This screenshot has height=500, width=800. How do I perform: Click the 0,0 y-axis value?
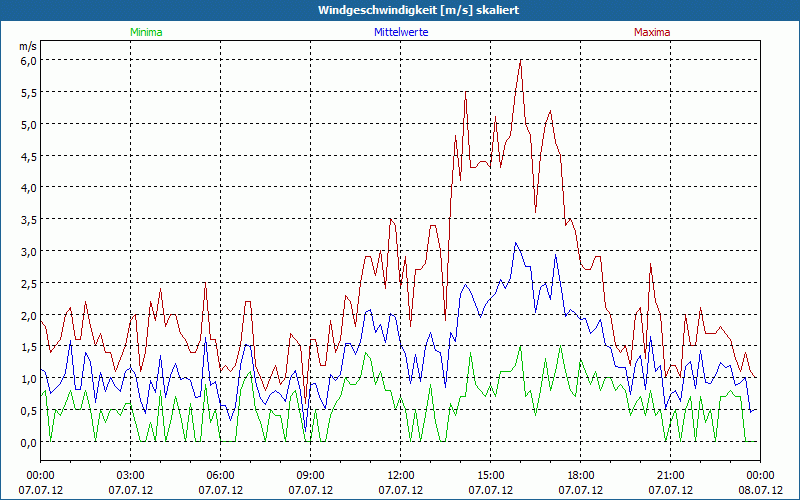point(29,442)
